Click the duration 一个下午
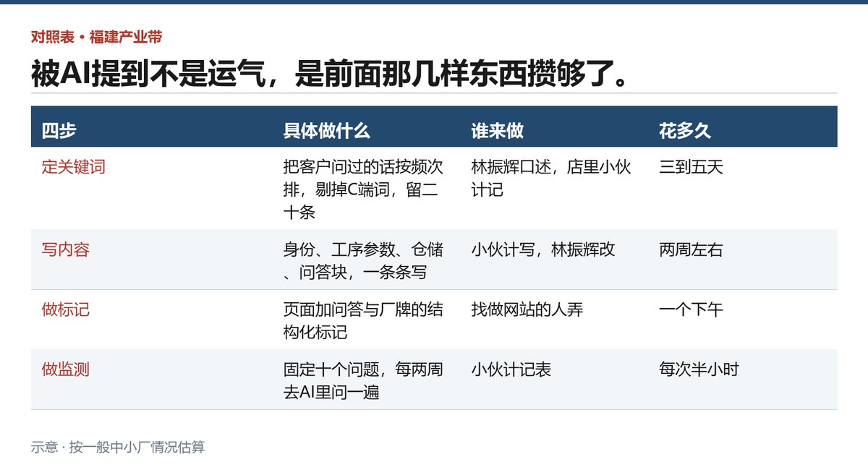Screen dimensions: 868x470 (x=691, y=310)
